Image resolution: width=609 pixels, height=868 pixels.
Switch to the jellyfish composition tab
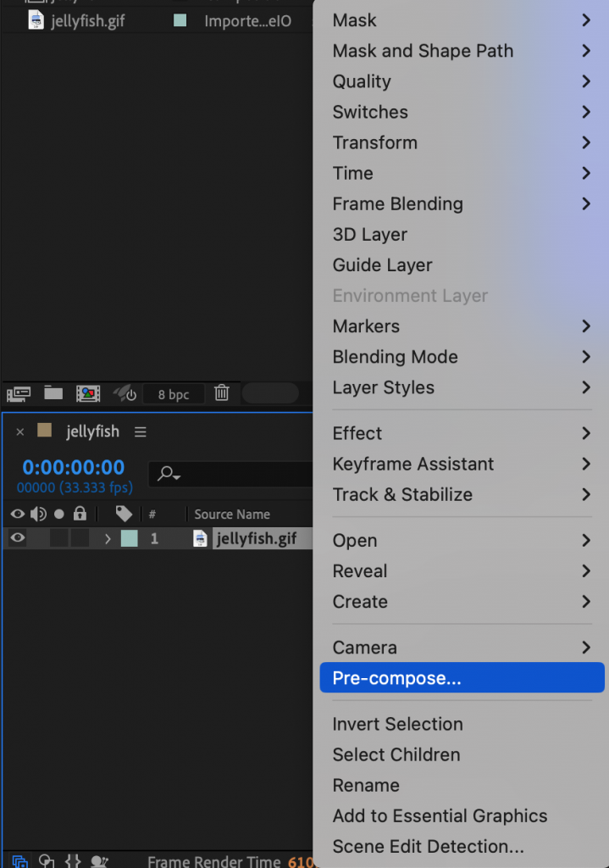click(x=93, y=431)
